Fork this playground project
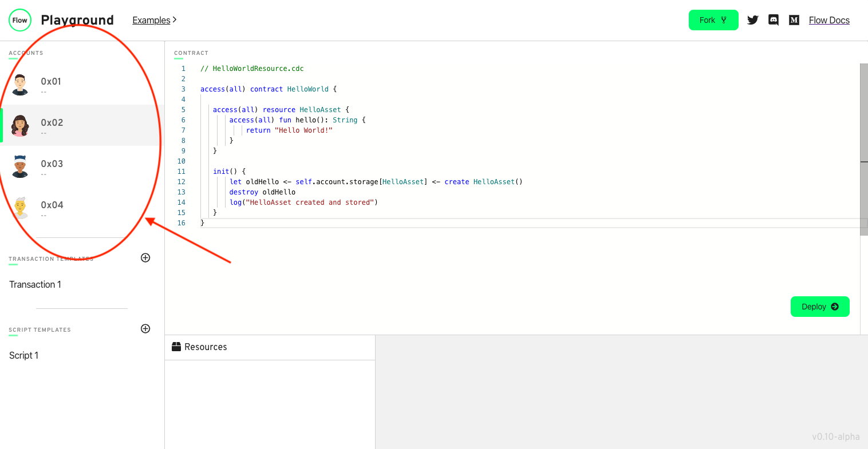868x449 pixels. click(713, 20)
